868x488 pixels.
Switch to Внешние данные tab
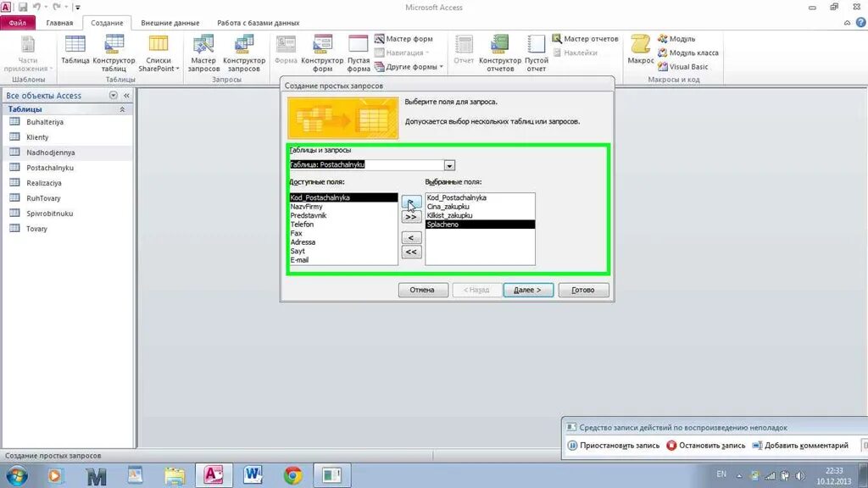170,23
